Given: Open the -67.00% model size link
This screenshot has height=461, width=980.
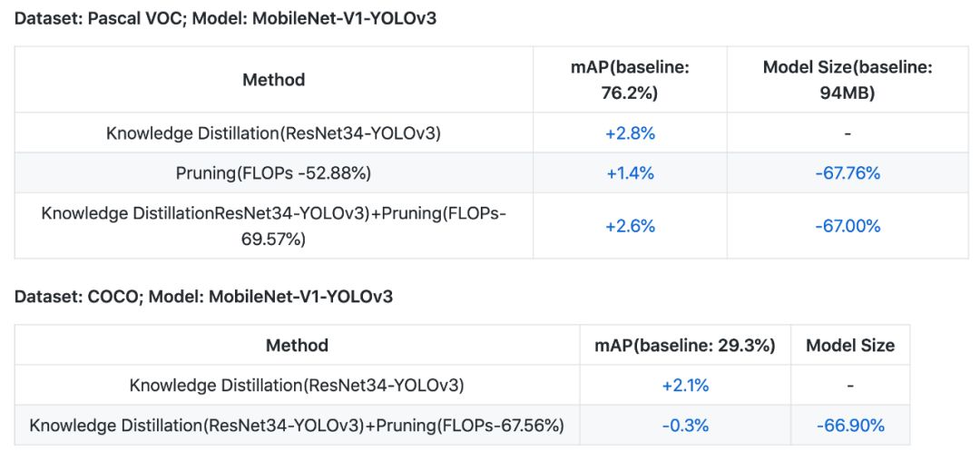Looking at the screenshot, I should [847, 226].
